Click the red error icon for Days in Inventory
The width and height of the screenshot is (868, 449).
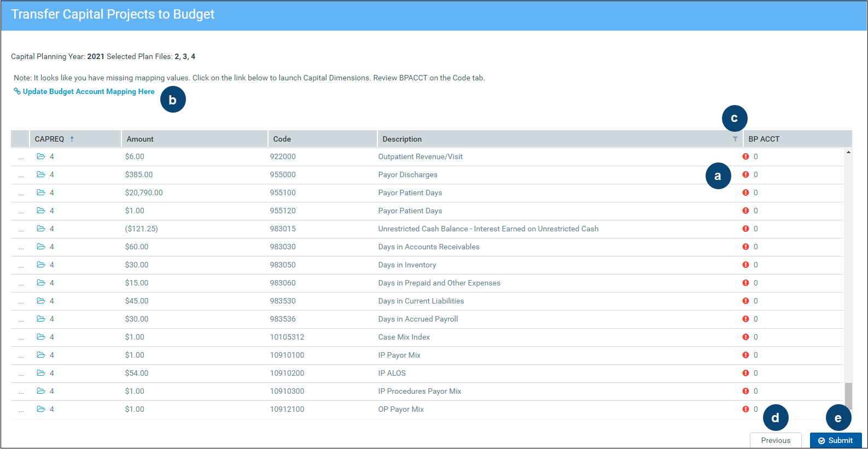click(745, 265)
